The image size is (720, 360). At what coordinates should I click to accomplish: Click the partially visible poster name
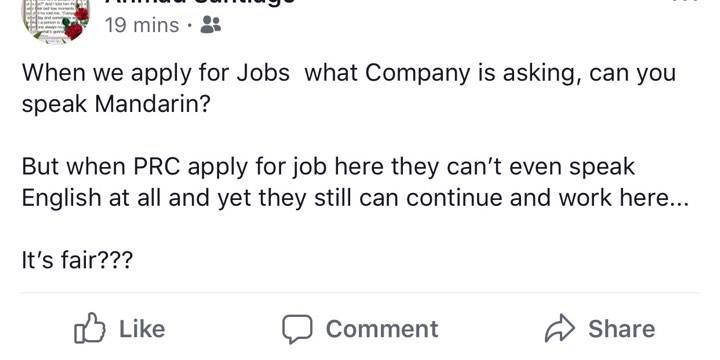tap(199, 2)
